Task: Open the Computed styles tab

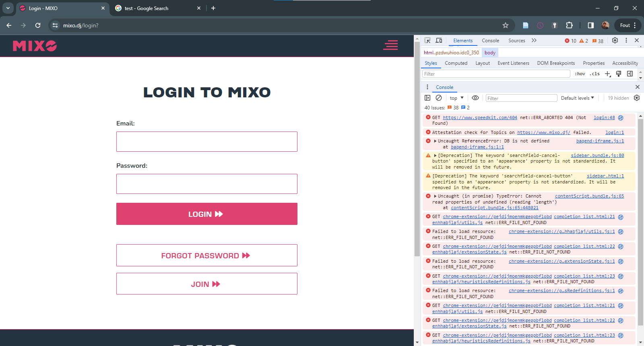Action: click(456, 63)
